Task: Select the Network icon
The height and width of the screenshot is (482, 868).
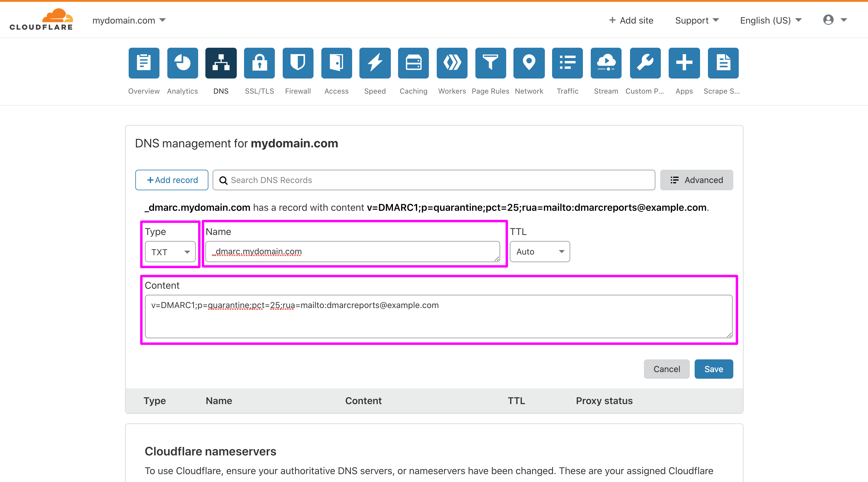Action: 529,63
